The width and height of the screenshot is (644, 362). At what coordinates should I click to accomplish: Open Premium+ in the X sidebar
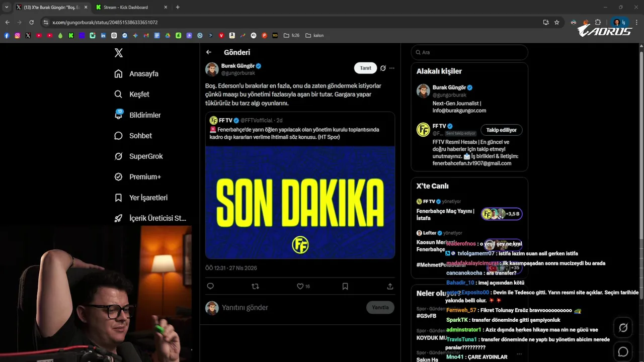pos(137,177)
